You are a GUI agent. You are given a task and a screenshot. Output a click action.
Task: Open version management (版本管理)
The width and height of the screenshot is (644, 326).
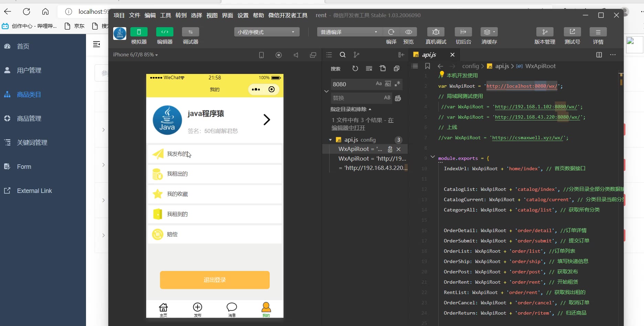point(545,32)
